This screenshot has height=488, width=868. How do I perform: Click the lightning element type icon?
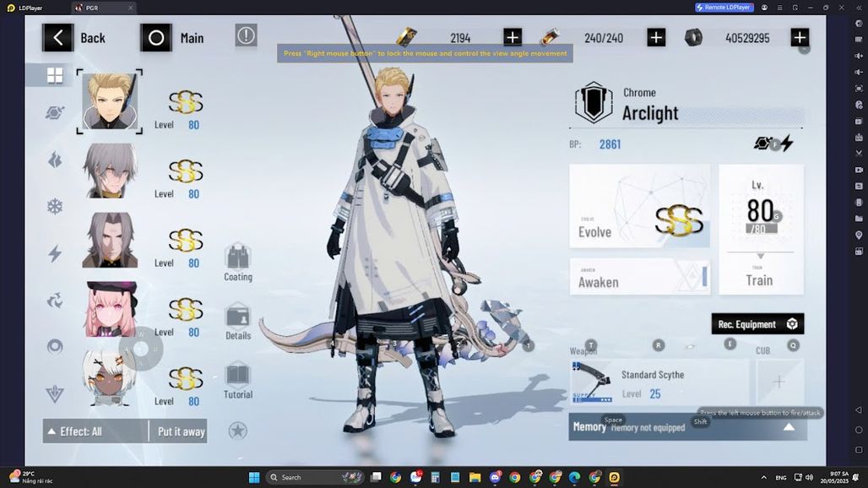[x=787, y=144]
